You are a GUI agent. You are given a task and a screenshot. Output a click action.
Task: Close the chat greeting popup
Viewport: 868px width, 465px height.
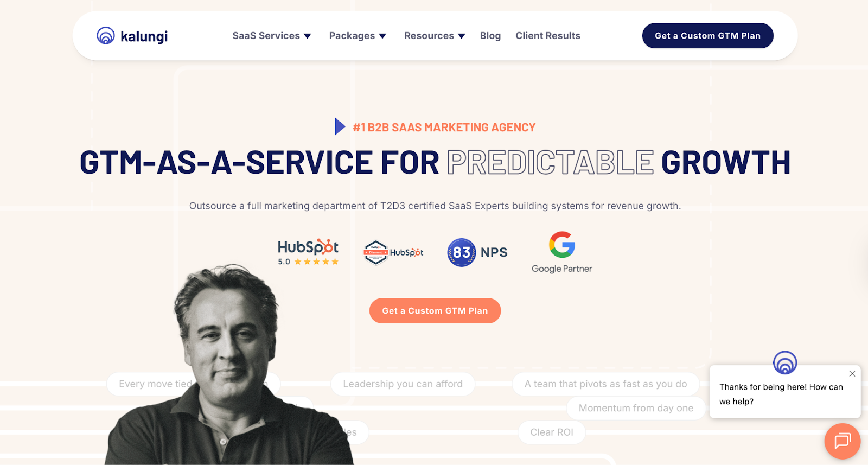(852, 374)
